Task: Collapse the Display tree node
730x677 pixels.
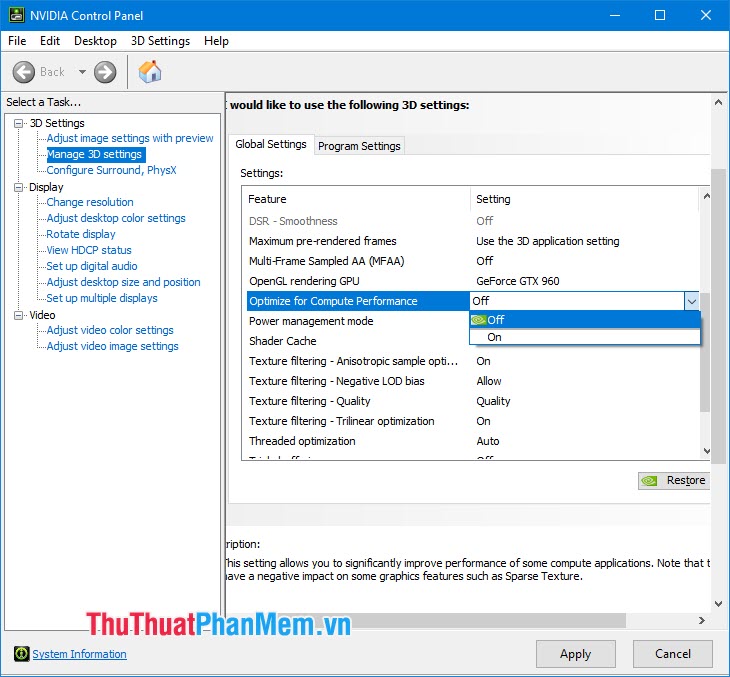Action: [x=19, y=187]
